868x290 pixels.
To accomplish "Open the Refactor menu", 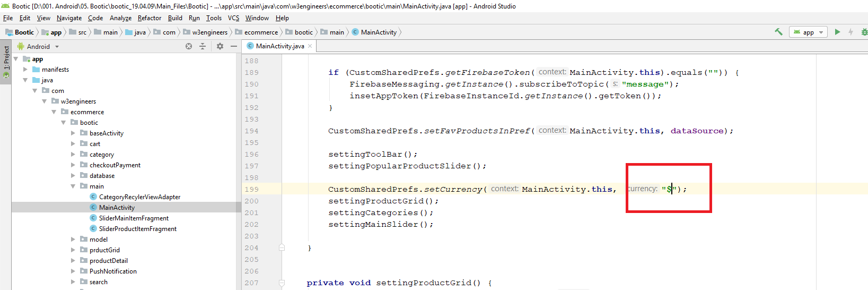I will 150,18.
